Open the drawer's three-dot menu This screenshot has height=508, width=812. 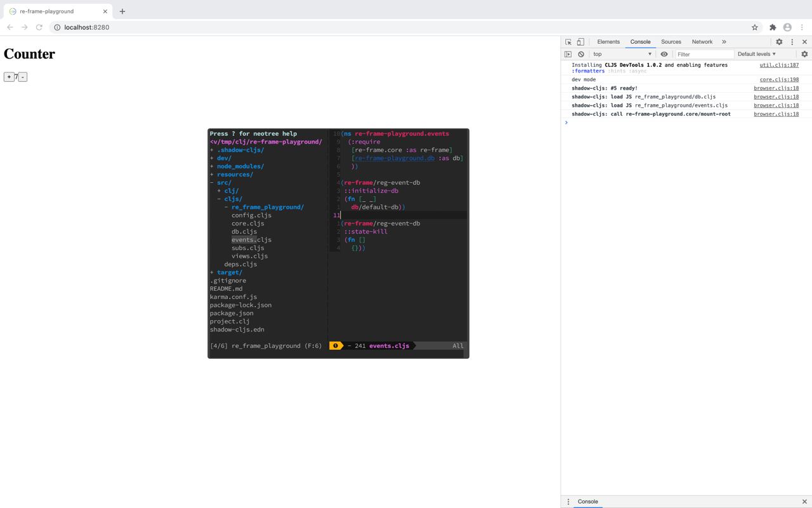(568, 502)
